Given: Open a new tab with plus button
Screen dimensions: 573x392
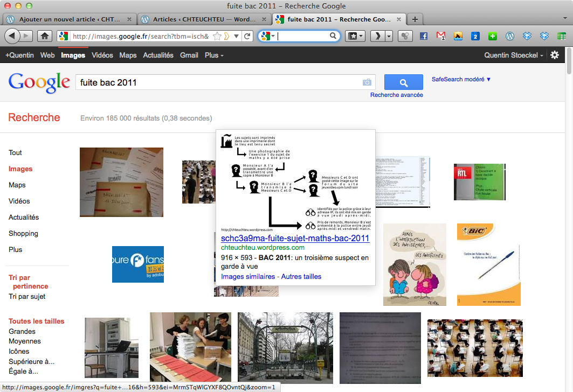Looking at the screenshot, I should 415,19.
